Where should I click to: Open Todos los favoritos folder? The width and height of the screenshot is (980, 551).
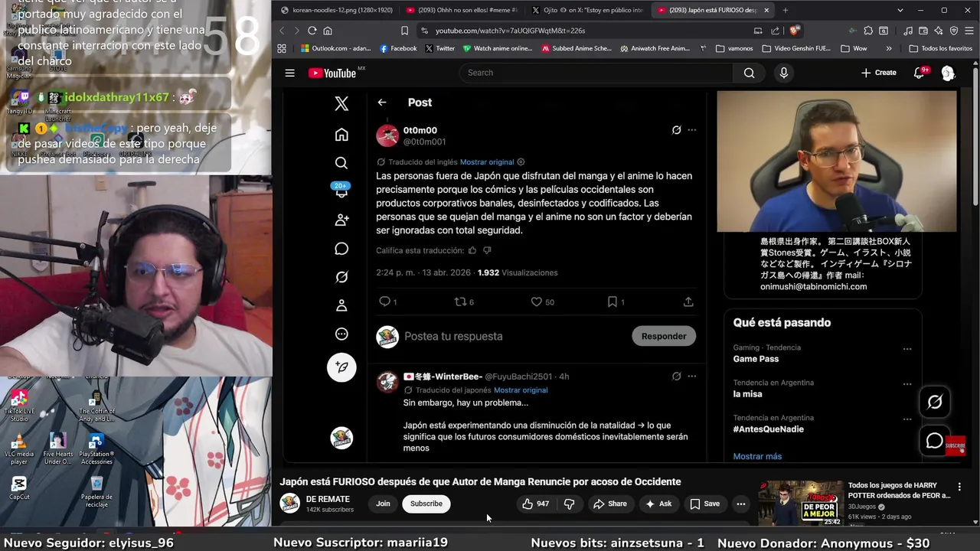940,48
